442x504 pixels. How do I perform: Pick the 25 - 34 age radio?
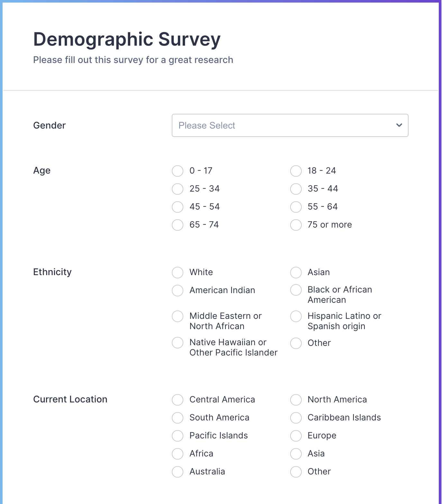point(178,189)
